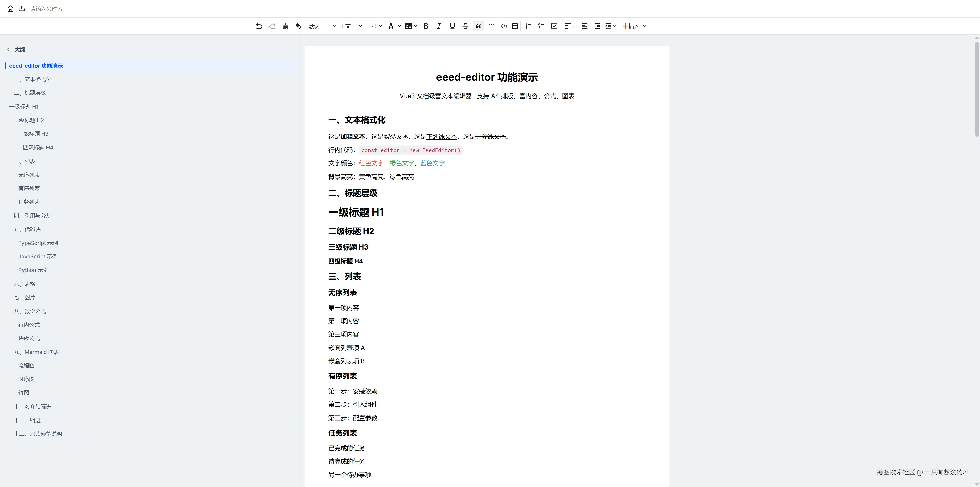The width and height of the screenshot is (980, 487).
Task: Go to outline item 二、标题层级
Action: tap(30, 93)
